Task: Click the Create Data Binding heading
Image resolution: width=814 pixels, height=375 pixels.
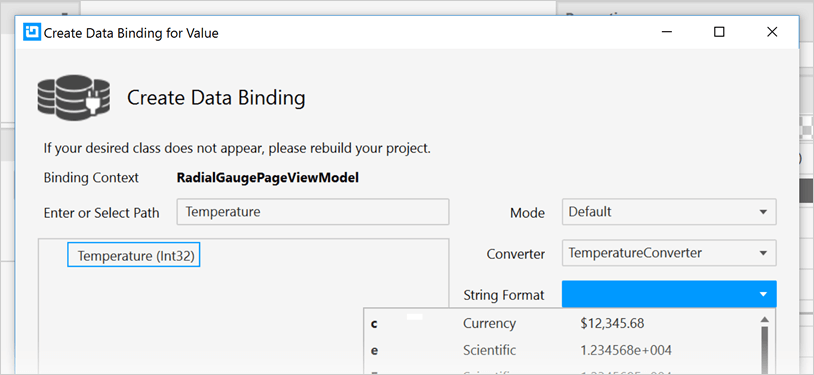Action: point(216,98)
